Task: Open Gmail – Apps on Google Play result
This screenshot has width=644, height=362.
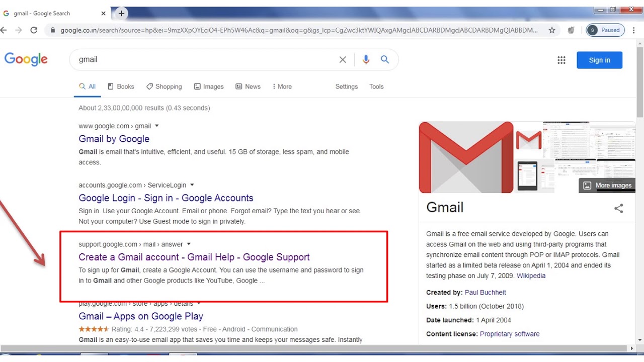Action: (141, 316)
